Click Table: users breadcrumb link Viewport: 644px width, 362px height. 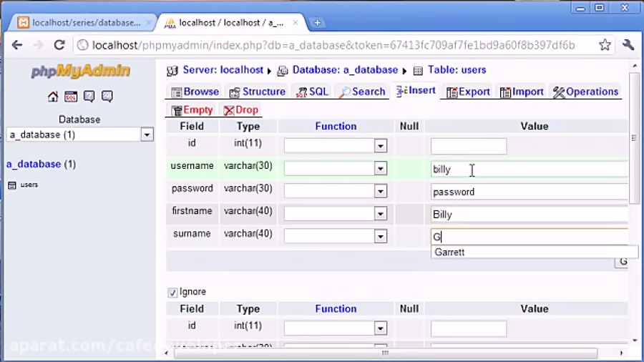coord(457,70)
